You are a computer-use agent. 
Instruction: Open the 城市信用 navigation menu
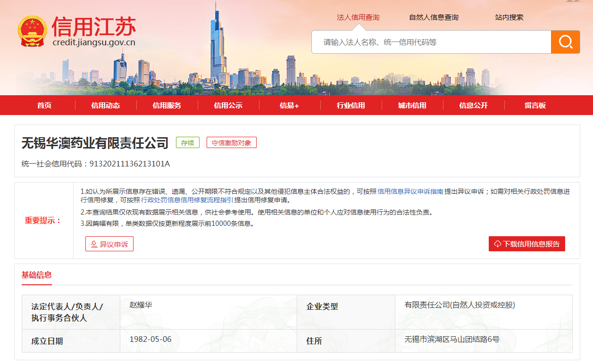tap(412, 105)
